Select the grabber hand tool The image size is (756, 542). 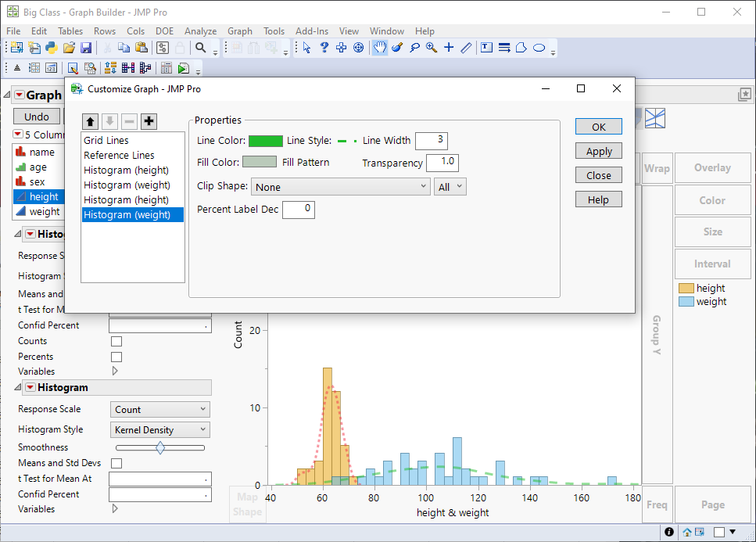(x=380, y=48)
